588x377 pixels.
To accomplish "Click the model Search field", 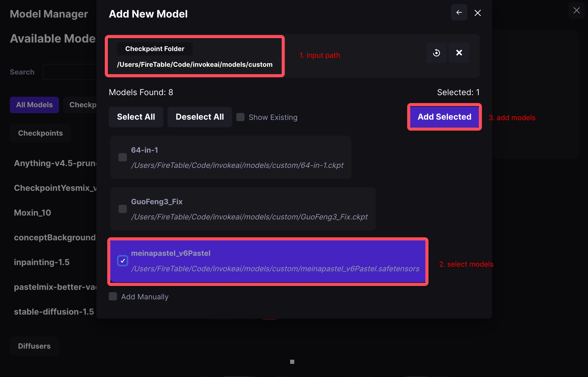I will point(70,72).
